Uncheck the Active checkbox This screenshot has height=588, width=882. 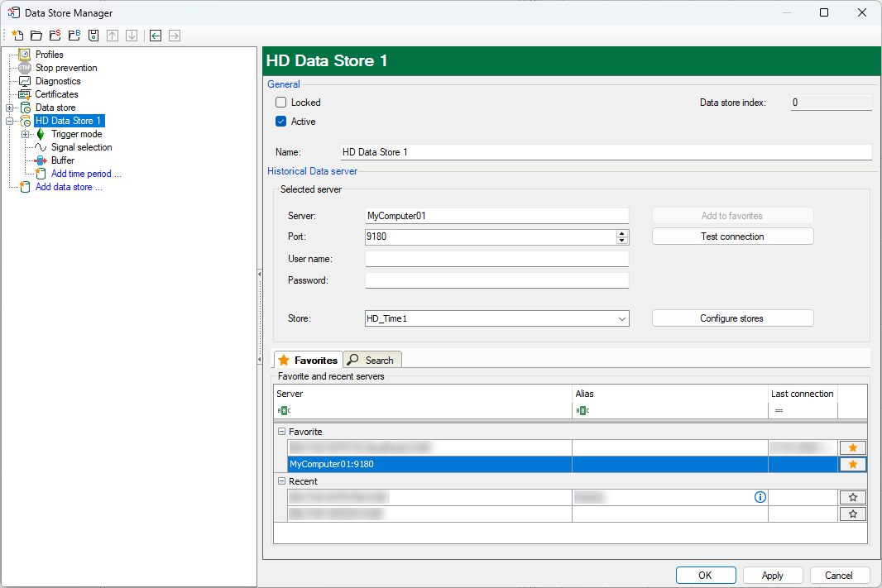281,122
